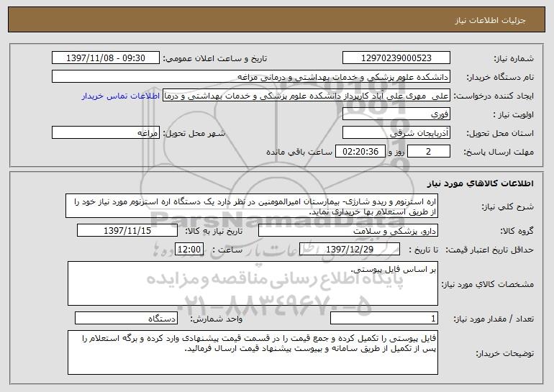Image resolution: width=554 pixels, height=392 pixels.
Task: Click the اطلاعات کالاهای مورد نیاز section heading
Action: 480,183
